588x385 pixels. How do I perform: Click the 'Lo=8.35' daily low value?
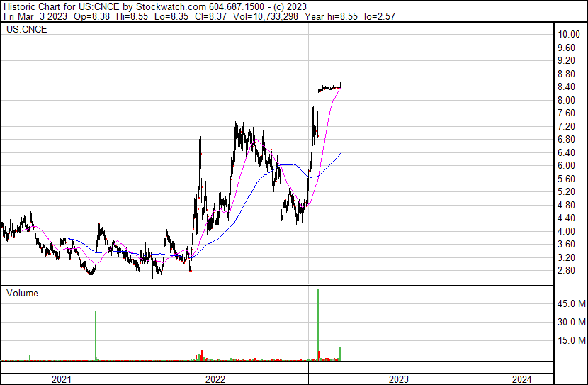coord(171,16)
